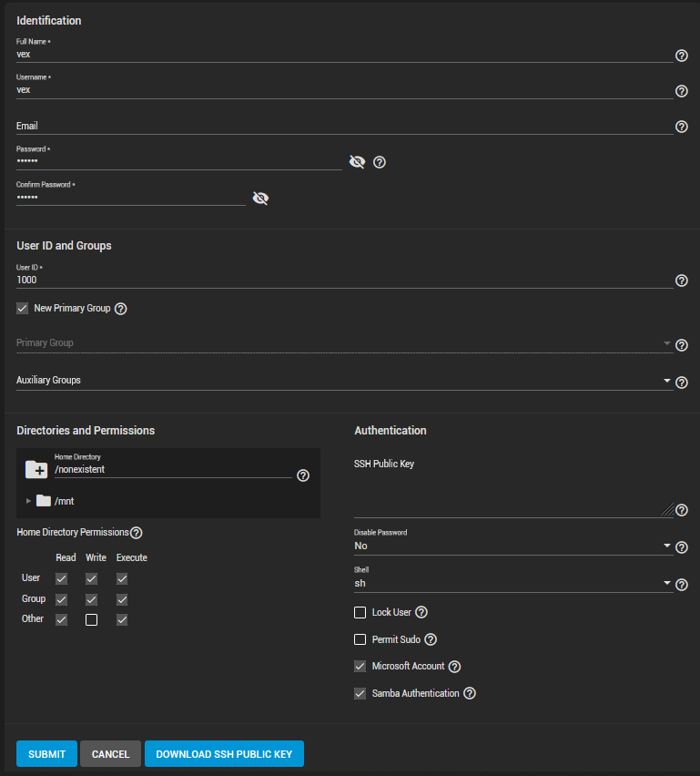Focus the Email input field
Image resolution: width=700 pixels, height=776 pixels.
[344, 126]
